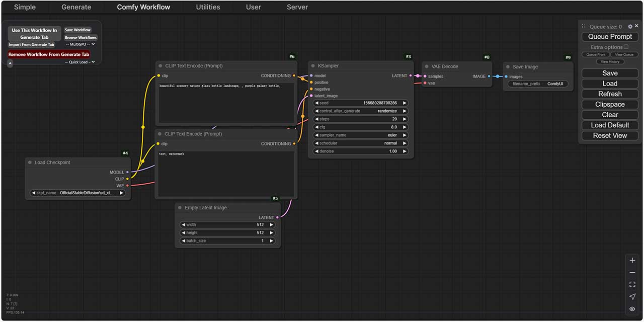
Task: Open the MultiGPU dropdown
Action: tap(80, 45)
